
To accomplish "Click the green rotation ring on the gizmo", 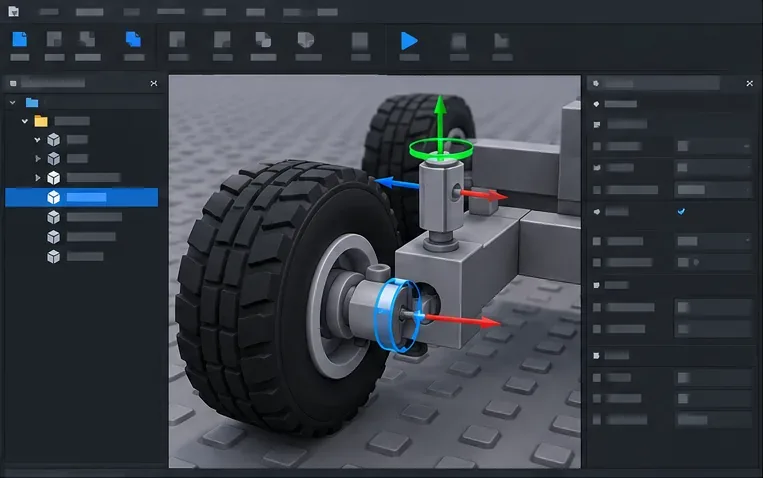I will pyautogui.click(x=441, y=148).
